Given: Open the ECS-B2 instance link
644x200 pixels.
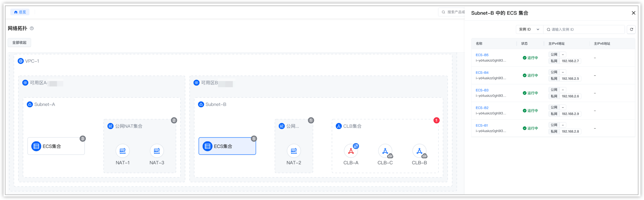Looking at the screenshot, I should pyautogui.click(x=482, y=108).
